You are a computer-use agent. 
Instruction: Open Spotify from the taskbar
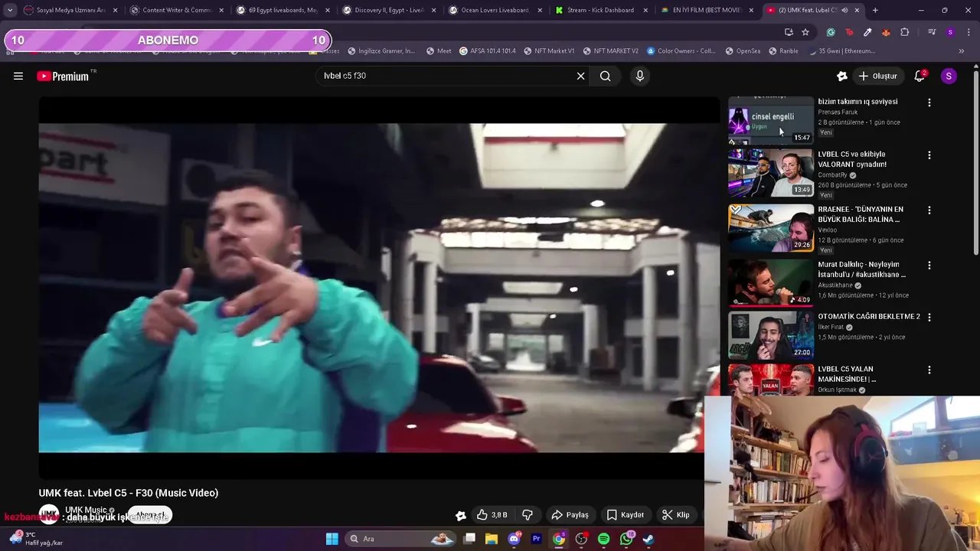point(603,539)
